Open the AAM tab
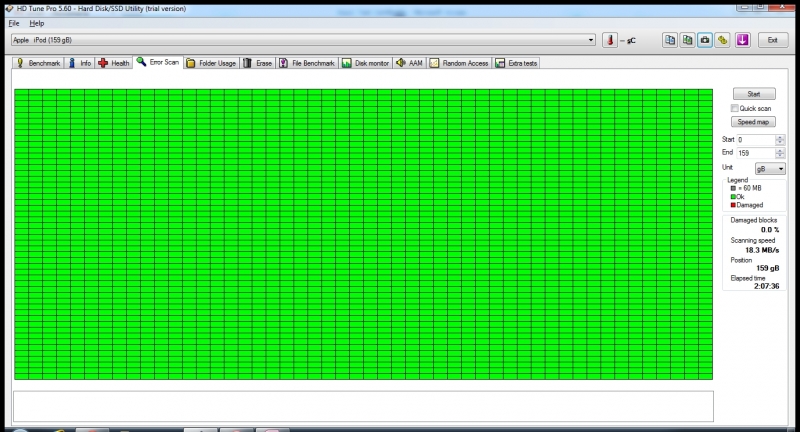Screen dimensions: 800x432 coord(410,63)
